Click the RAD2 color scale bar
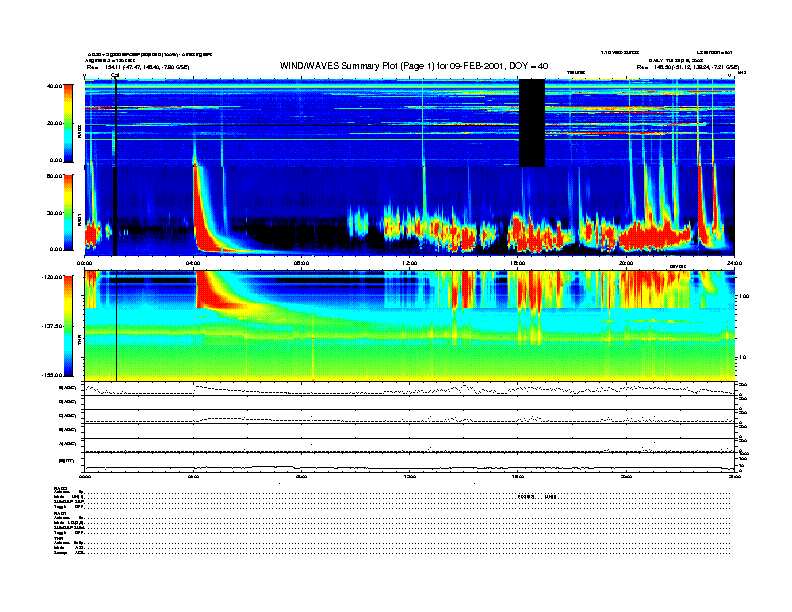Image resolution: width=792 pixels, height=612 pixels. [69, 123]
